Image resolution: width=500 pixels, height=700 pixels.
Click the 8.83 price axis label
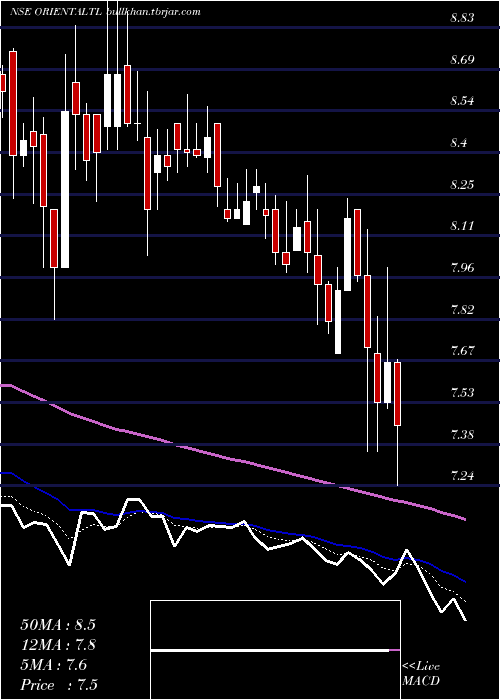462,18
